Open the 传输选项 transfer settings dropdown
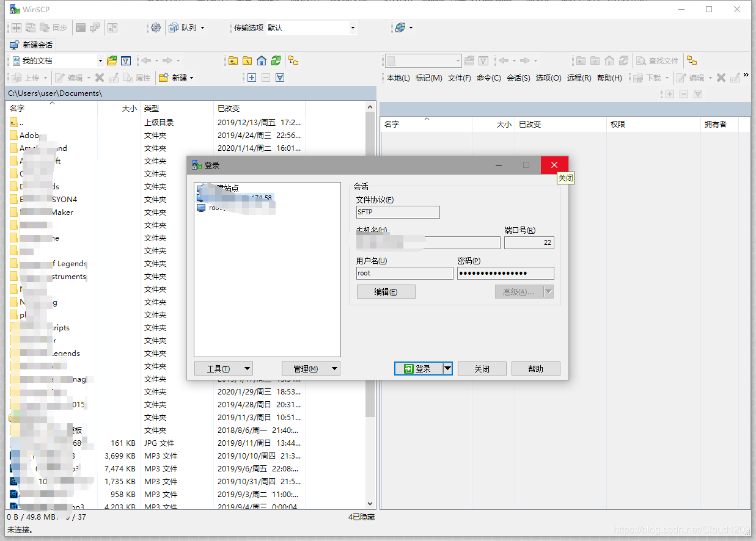Image resolution: width=756 pixels, height=541 pixels. 353,27
